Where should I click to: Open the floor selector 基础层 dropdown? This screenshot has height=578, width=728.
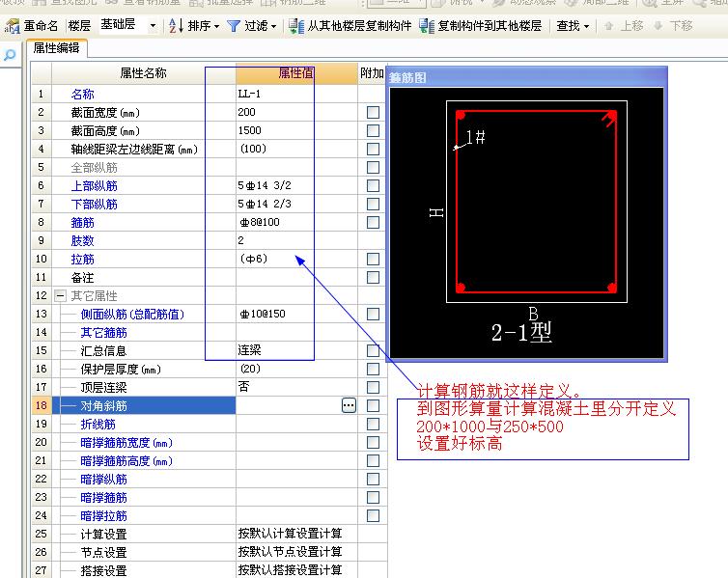click(153, 26)
